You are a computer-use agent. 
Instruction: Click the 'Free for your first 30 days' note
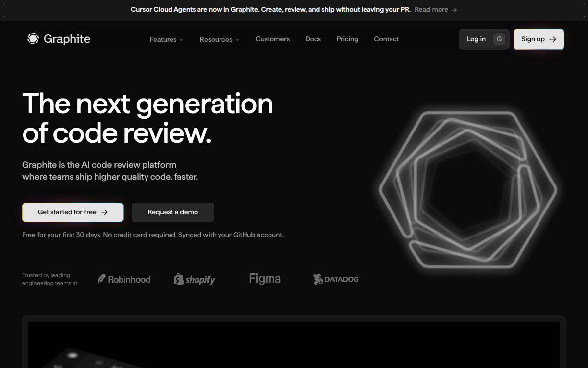[x=153, y=235]
